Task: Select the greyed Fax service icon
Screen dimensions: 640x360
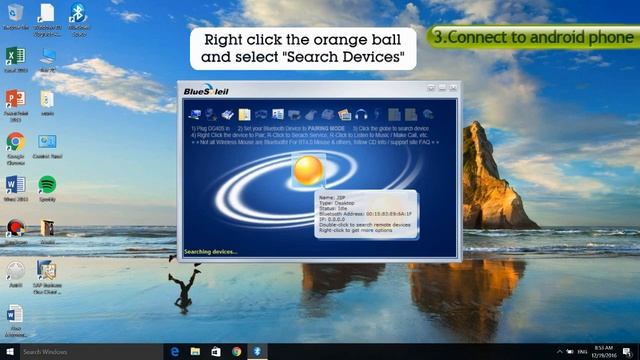Action: pos(327,115)
